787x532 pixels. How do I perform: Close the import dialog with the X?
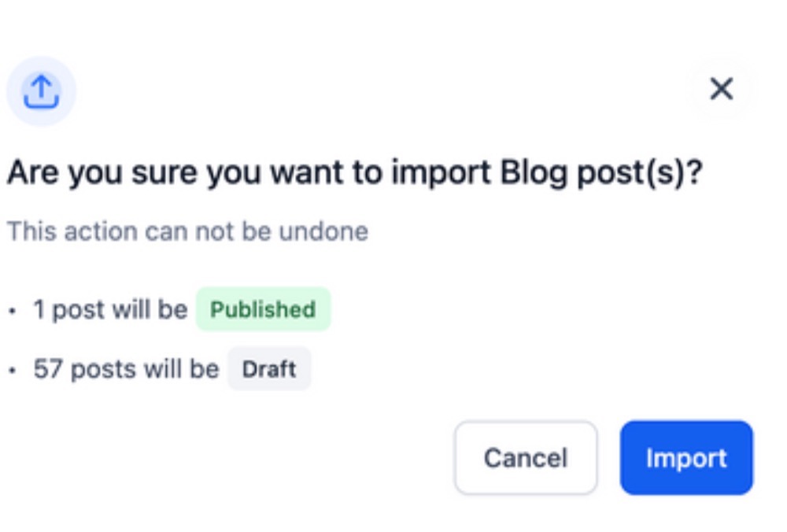[x=721, y=90]
